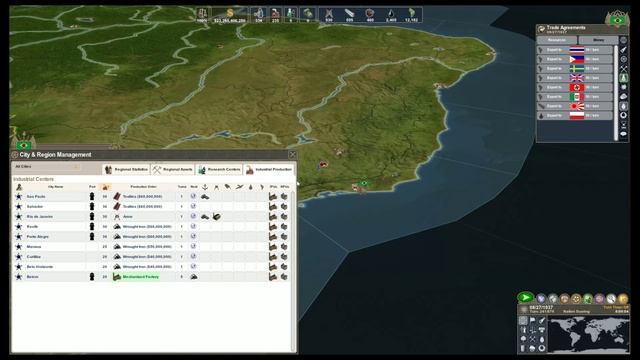
Task: Select the Mexico export trade agreement row
Action: pyautogui.click(x=575, y=97)
